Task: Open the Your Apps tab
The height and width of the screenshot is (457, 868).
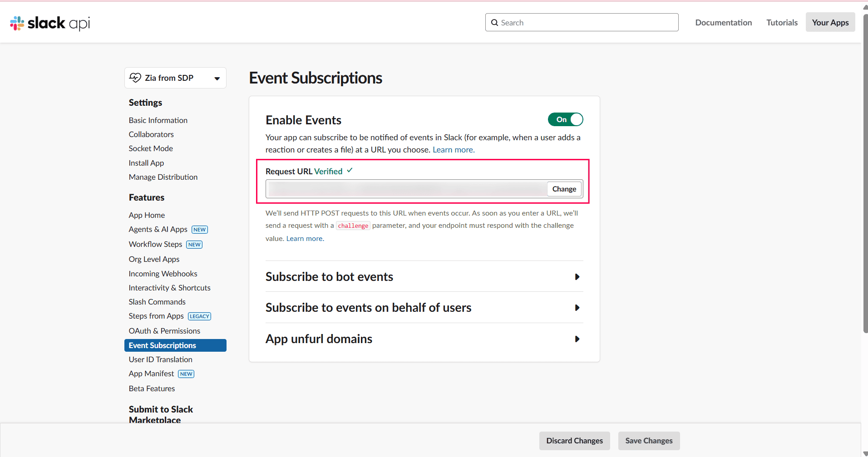Action: tap(830, 23)
